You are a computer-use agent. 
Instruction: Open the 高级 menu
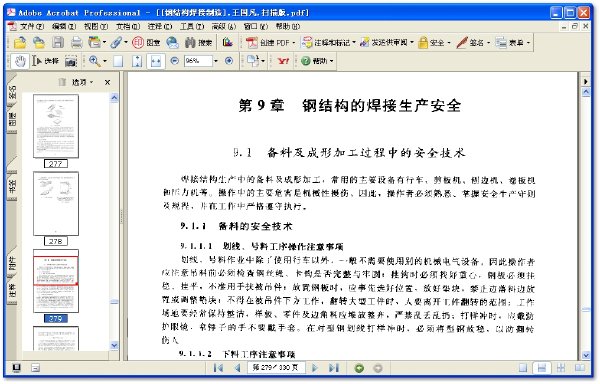coord(223,26)
